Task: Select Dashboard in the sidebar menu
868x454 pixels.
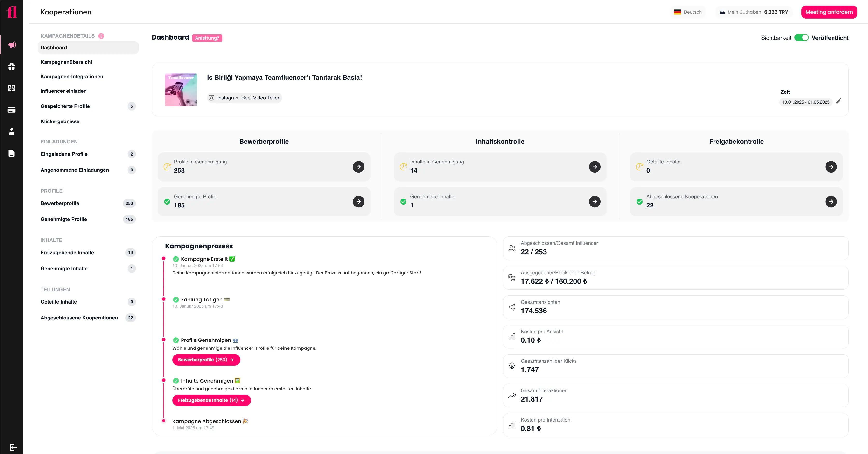Action: 88,48
